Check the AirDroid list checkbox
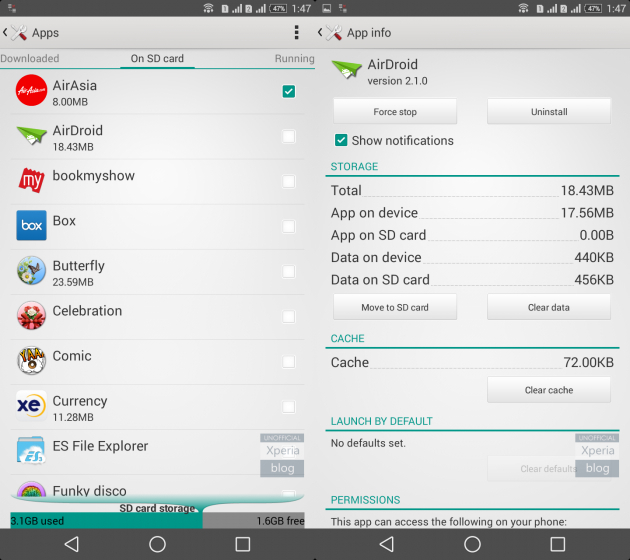This screenshot has height=560, width=630. pos(289,137)
